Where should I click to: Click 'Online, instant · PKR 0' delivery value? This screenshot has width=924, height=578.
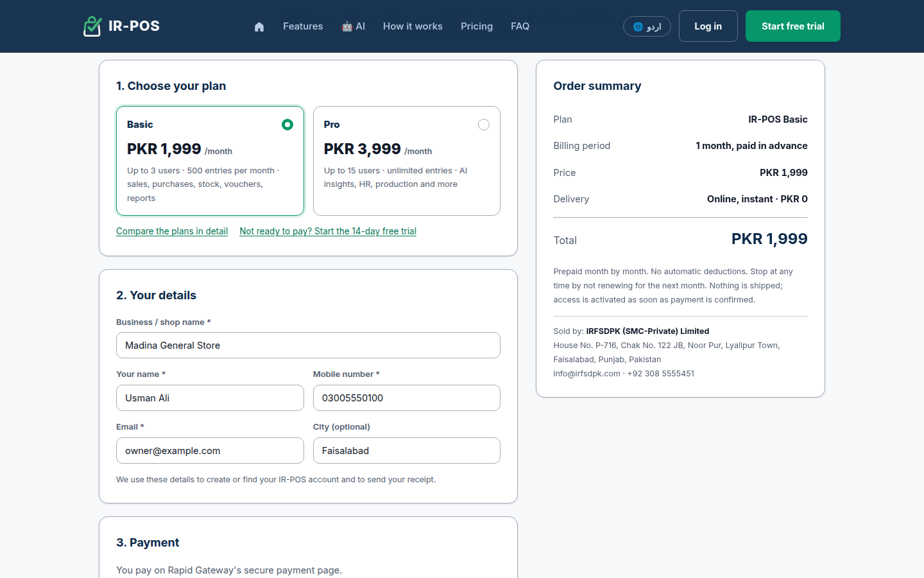click(x=757, y=199)
